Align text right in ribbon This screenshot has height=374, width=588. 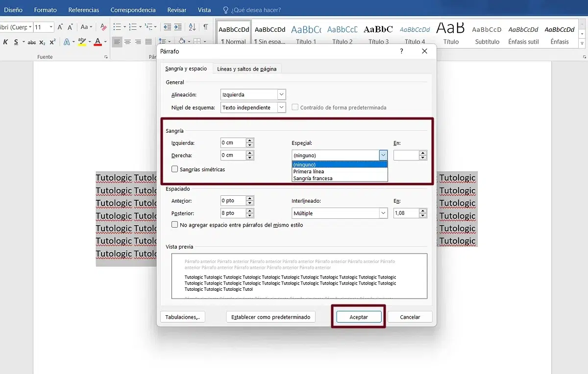point(138,42)
